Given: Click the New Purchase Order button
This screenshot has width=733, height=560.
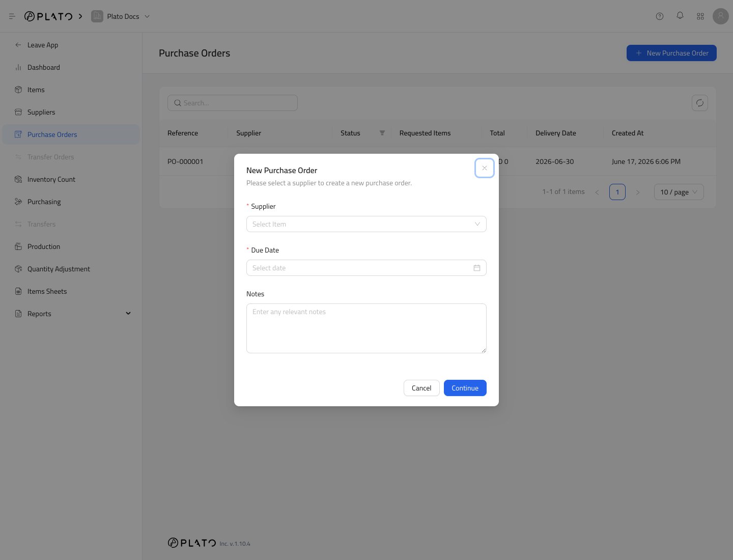Looking at the screenshot, I should 671,53.
